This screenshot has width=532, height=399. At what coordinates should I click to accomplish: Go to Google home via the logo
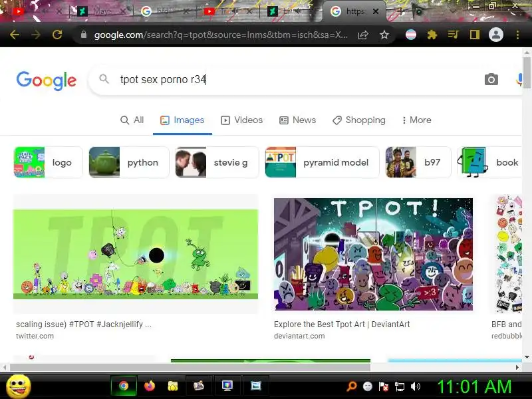tap(47, 80)
